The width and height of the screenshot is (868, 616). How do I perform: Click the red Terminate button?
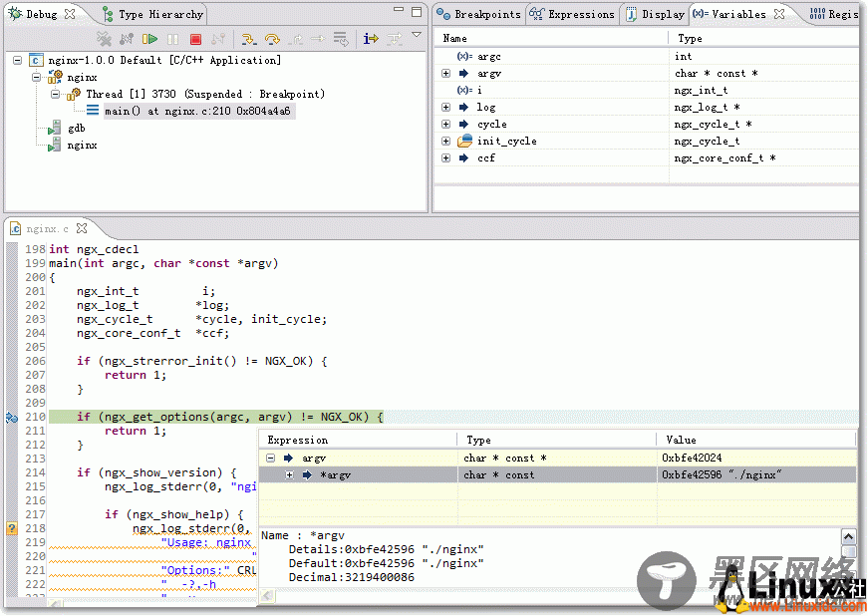(x=195, y=39)
